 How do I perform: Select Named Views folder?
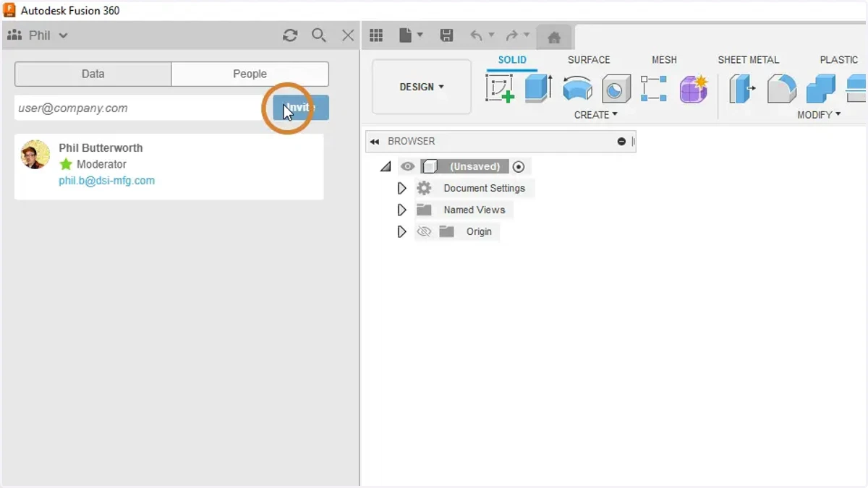click(x=475, y=210)
